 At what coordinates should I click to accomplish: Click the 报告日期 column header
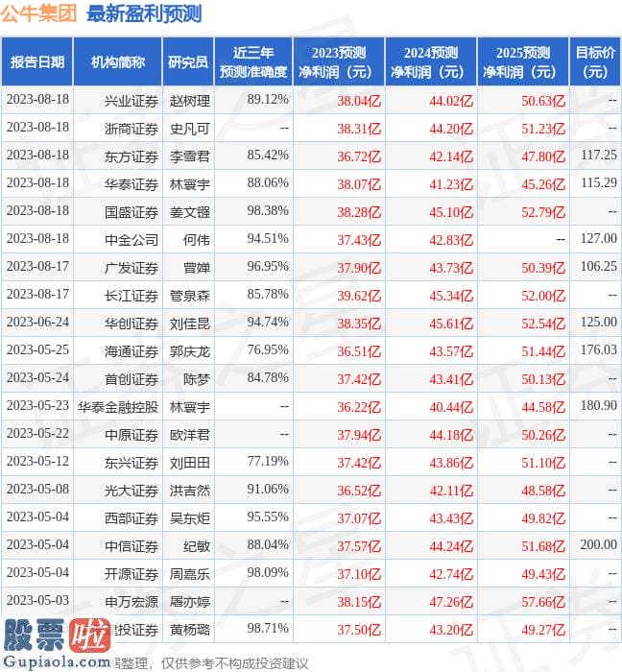(x=37, y=62)
